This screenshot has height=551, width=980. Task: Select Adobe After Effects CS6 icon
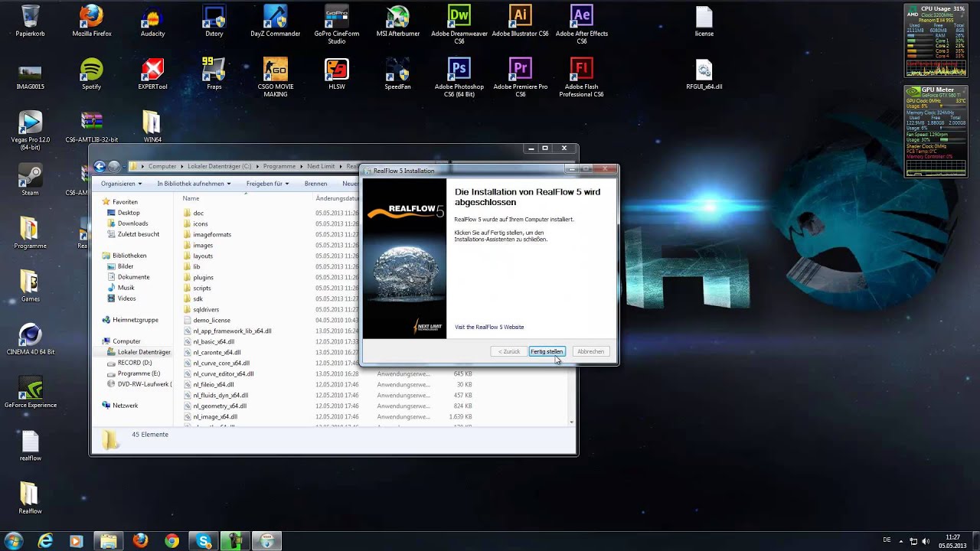tap(582, 24)
